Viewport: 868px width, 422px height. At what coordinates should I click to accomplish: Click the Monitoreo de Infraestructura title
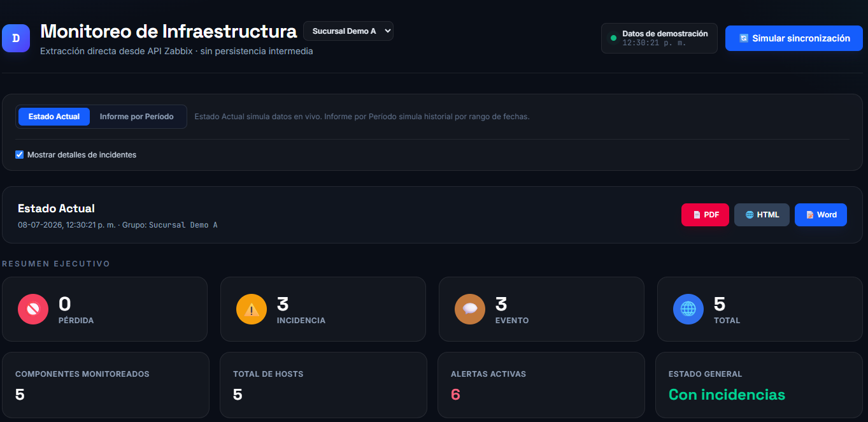click(169, 31)
